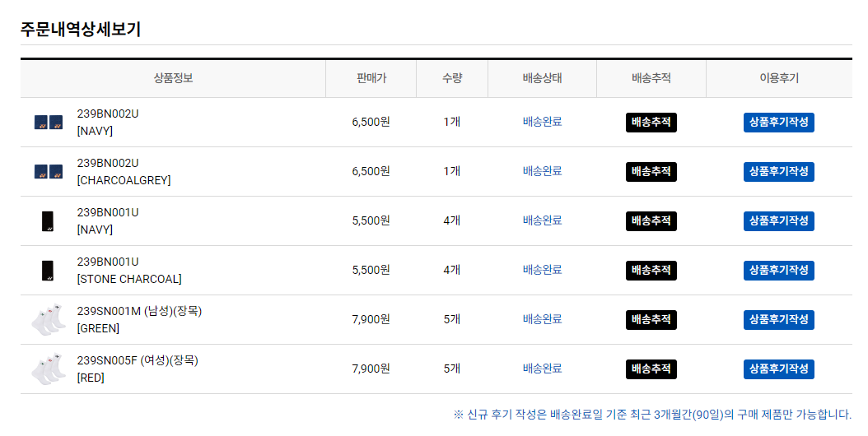Image resolution: width=868 pixels, height=436 pixels.
Task: Click 배송완료 status for 239BN002U NAVY
Action: [x=543, y=122]
